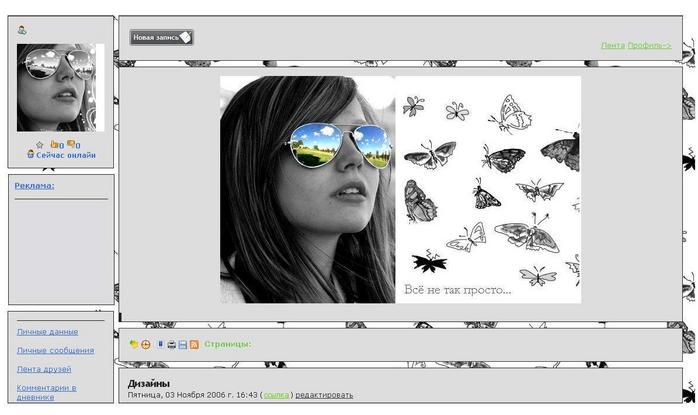Click the comments counter icon under avatar
Viewport: 698px width, 415px height.
[71, 145]
